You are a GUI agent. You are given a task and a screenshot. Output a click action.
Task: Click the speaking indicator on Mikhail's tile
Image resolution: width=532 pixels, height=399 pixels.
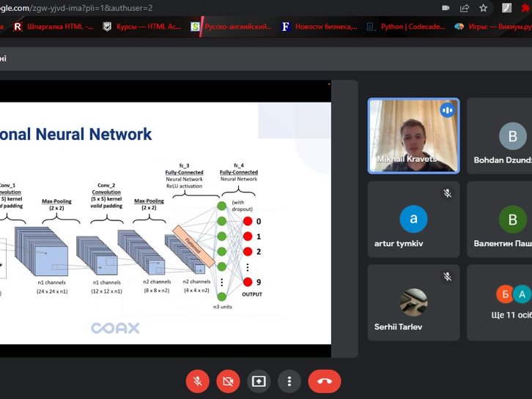[447, 111]
